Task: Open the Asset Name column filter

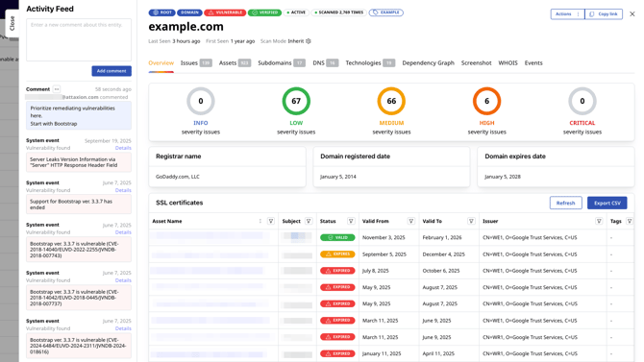Action: click(271, 221)
